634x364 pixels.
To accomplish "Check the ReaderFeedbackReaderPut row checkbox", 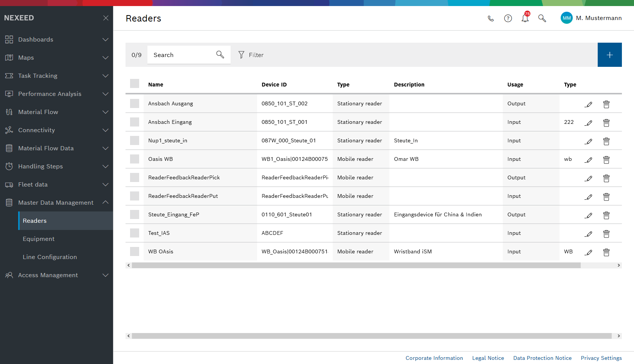I will tap(135, 196).
